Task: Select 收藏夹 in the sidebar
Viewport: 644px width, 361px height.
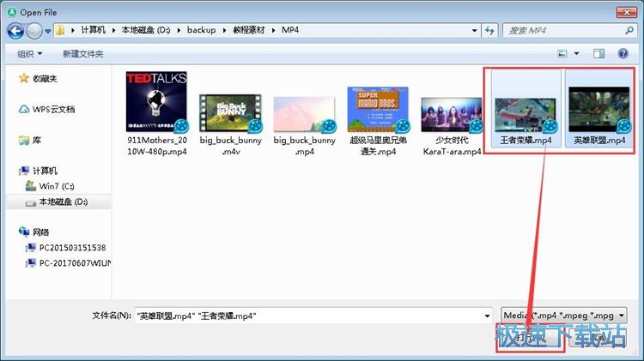Action: [45, 78]
